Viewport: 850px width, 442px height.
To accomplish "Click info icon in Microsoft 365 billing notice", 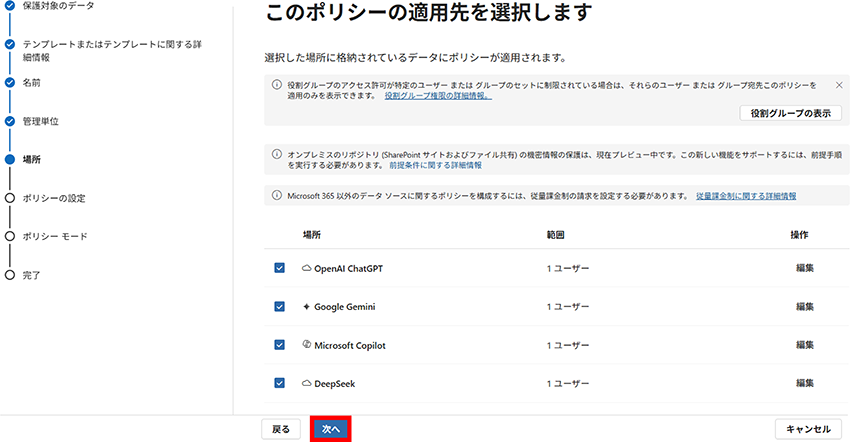I will [x=277, y=196].
